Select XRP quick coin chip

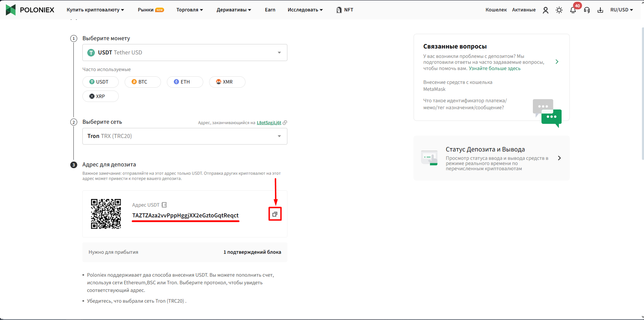pos(100,96)
